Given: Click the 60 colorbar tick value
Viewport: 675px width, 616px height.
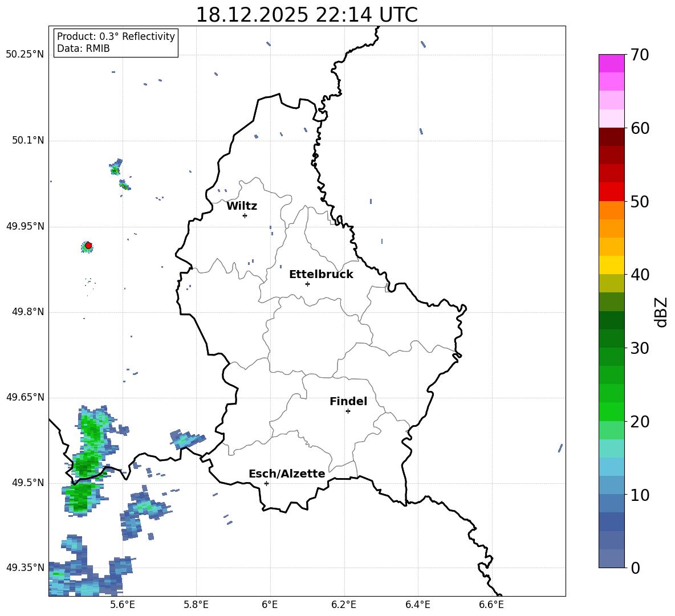Looking at the screenshot, I should [x=640, y=128].
